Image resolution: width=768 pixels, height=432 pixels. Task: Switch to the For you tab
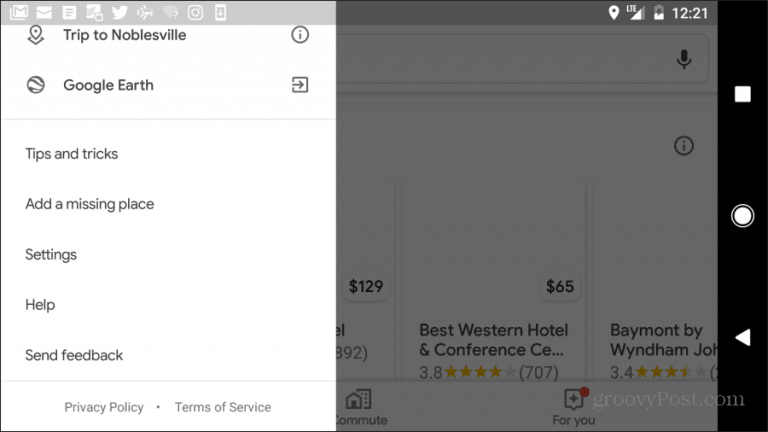574,408
